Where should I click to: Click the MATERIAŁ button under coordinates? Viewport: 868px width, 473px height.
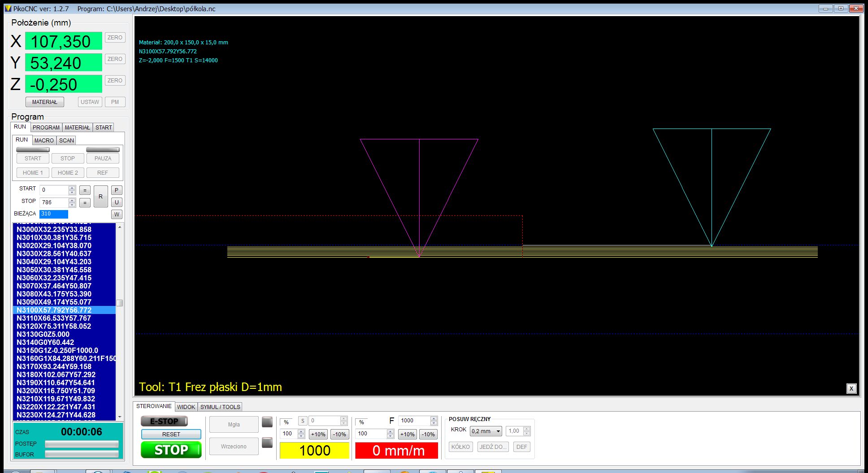click(x=45, y=102)
